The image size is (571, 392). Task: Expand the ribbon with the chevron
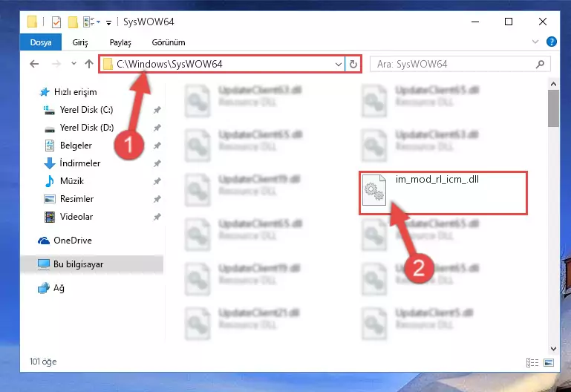point(535,42)
